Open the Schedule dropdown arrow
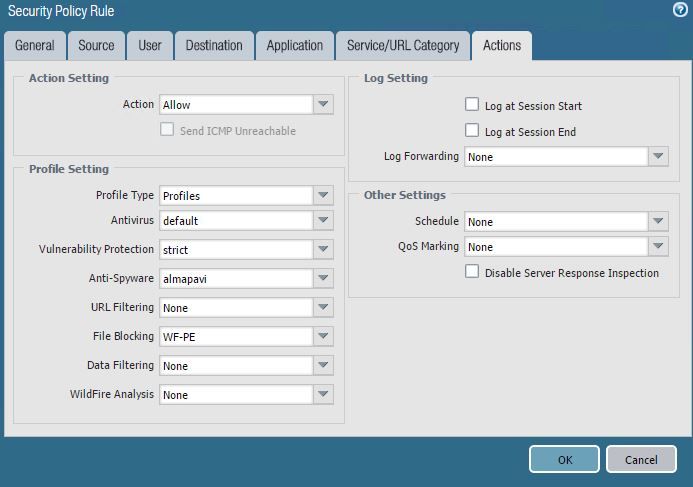This screenshot has width=693, height=487. click(657, 222)
